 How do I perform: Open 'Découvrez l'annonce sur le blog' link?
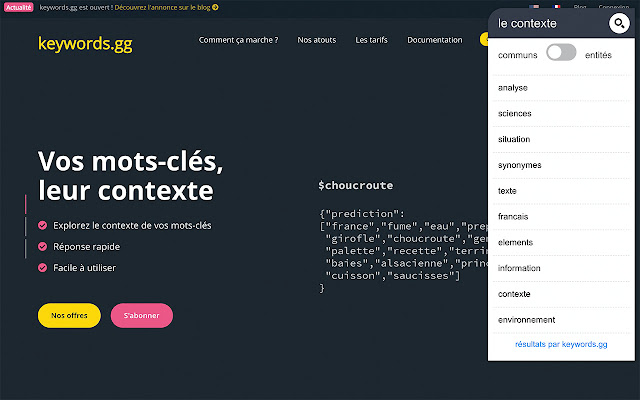tap(162, 7)
